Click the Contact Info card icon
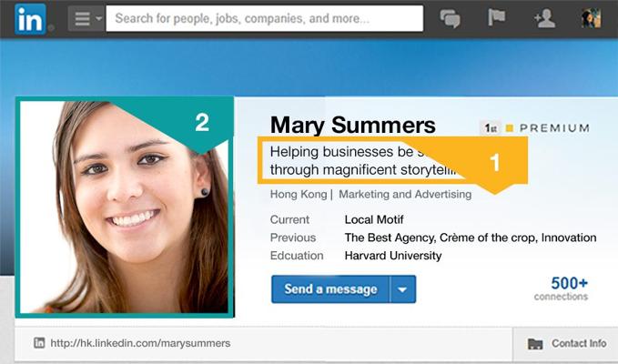 [535, 344]
